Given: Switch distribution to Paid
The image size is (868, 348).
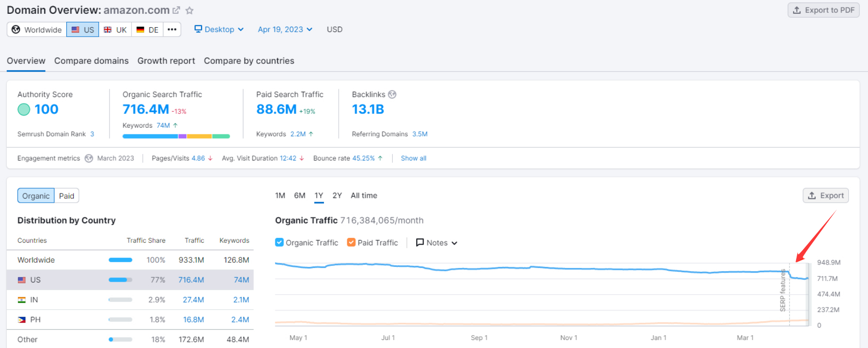Looking at the screenshot, I should pyautogui.click(x=67, y=196).
